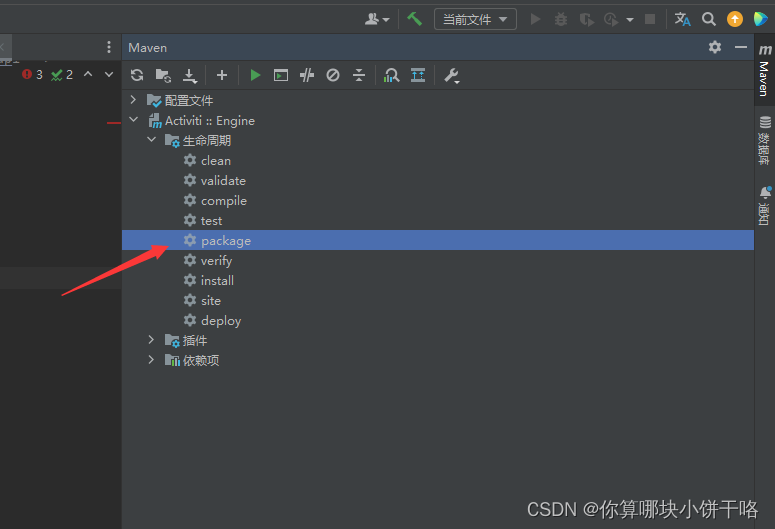775x529 pixels.
Task: Toggle Offline Mode icon in Maven toolbar
Action: pyautogui.click(x=307, y=75)
